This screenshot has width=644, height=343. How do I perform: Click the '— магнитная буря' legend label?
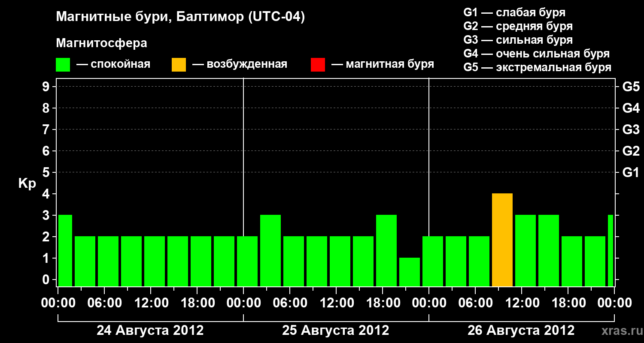coord(383,65)
